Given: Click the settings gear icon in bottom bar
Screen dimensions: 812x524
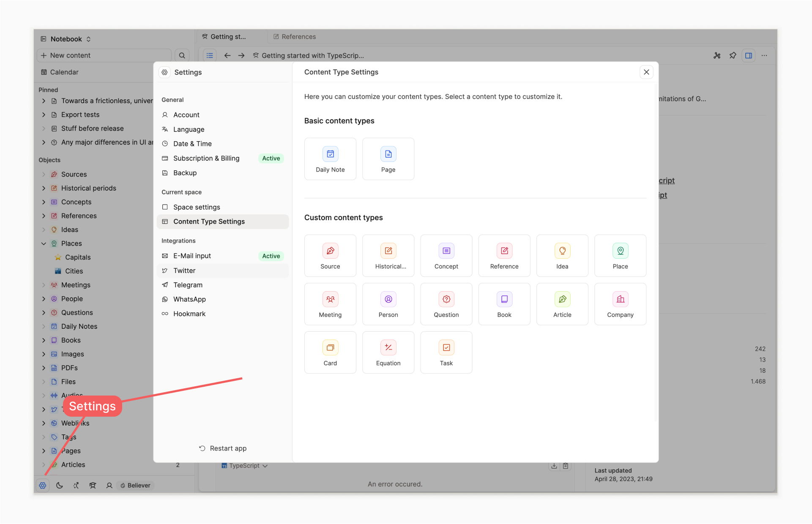Looking at the screenshot, I should click(43, 486).
